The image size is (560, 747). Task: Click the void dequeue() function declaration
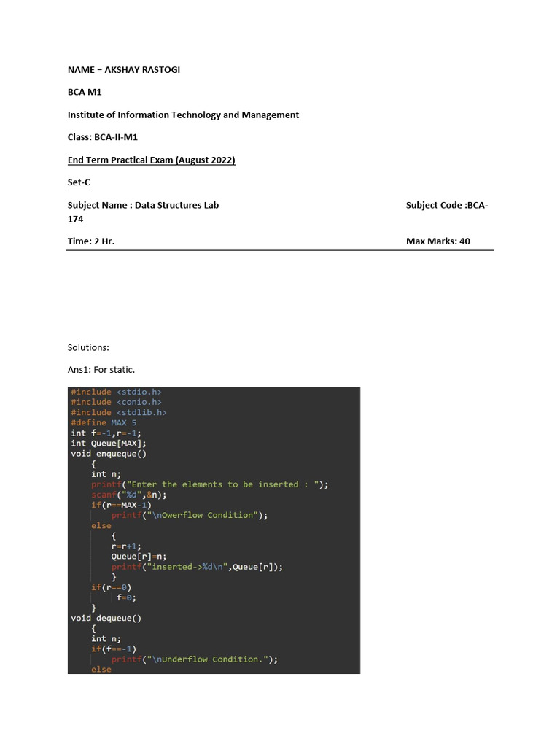point(106,619)
